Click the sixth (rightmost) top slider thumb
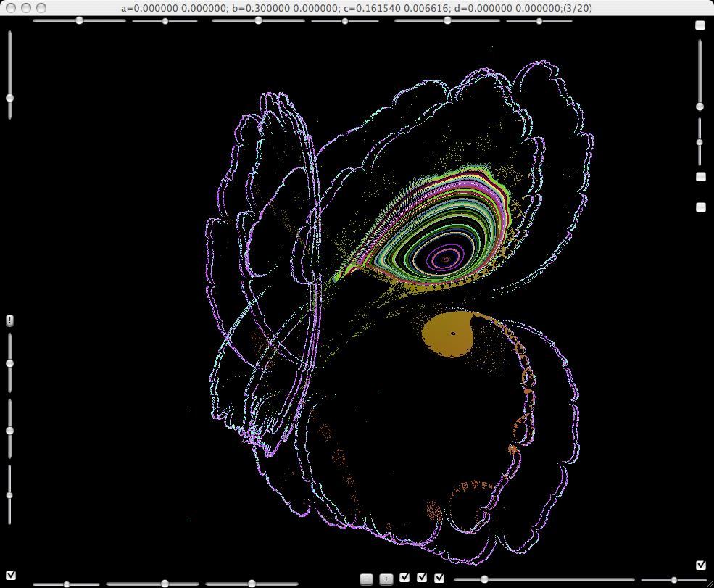 pyautogui.click(x=539, y=21)
